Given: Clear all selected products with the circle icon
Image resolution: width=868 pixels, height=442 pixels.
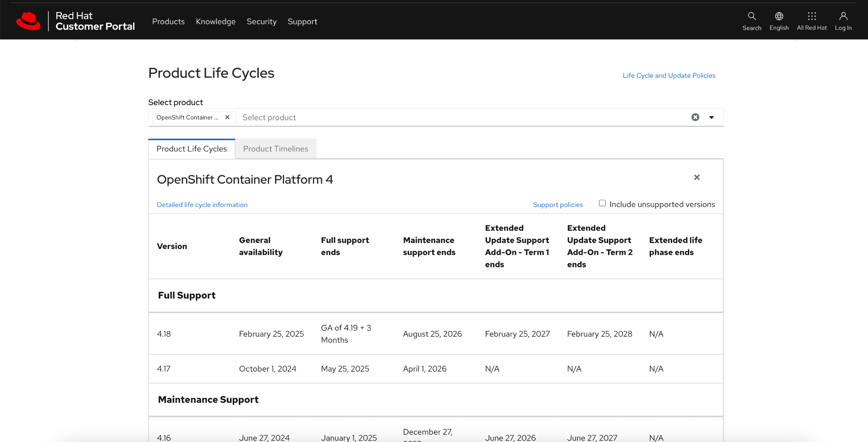Looking at the screenshot, I should [695, 117].
